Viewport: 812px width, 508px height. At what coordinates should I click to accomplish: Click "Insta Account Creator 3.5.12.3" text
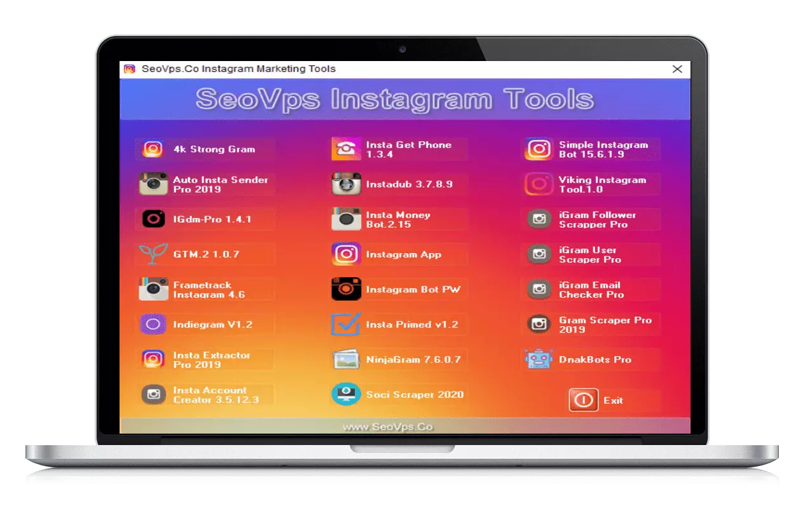click(x=216, y=395)
